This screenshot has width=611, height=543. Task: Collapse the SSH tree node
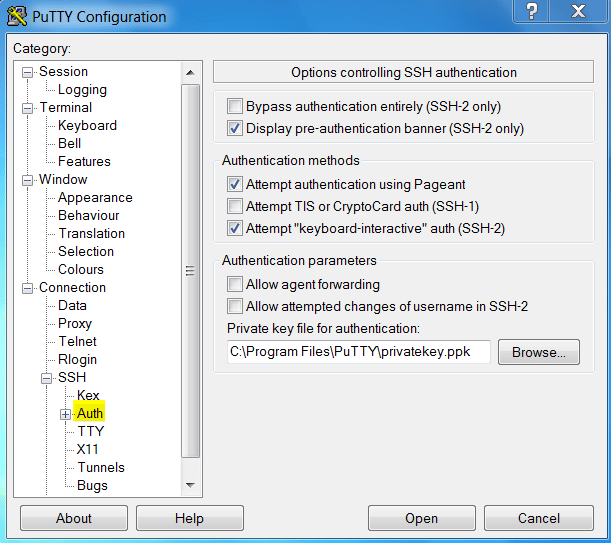(x=46, y=378)
